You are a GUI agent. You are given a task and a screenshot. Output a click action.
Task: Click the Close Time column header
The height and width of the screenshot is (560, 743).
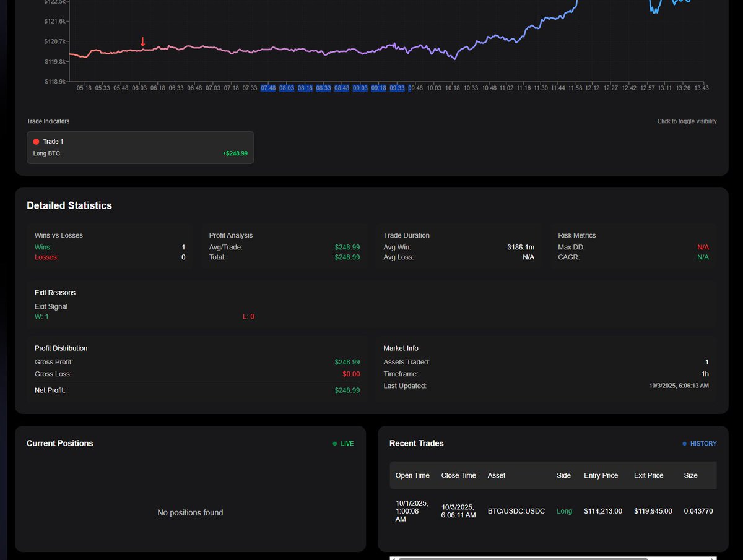tap(459, 475)
